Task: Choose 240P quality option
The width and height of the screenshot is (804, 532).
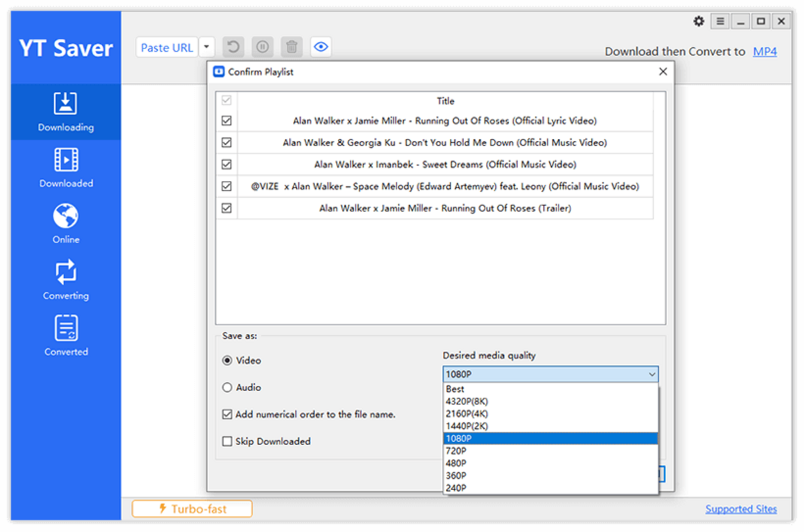Action: (x=550, y=487)
